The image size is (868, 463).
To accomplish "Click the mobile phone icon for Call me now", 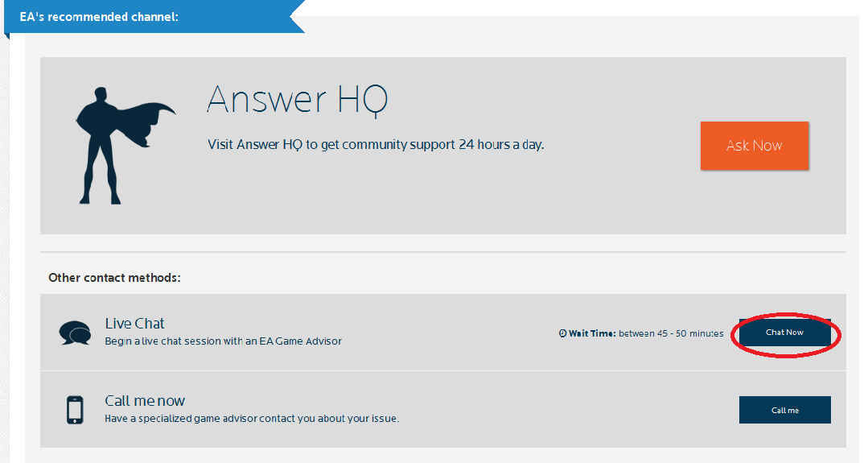I will coord(75,410).
